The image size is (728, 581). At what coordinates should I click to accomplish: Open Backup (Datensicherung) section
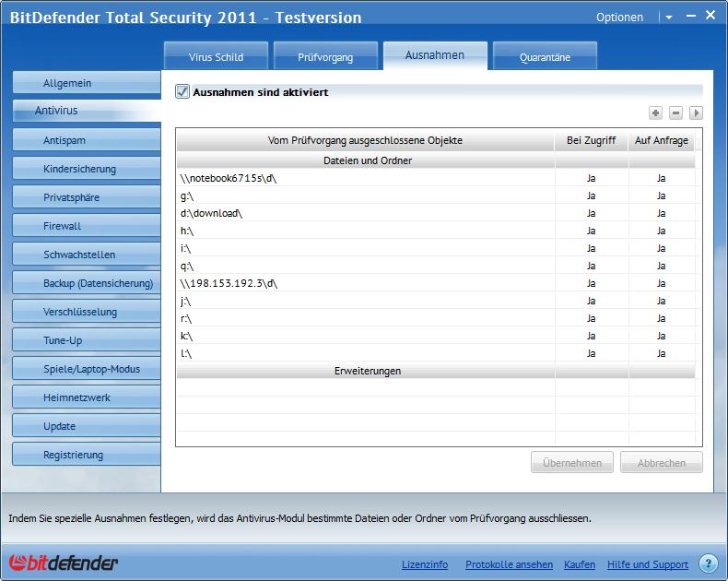click(x=87, y=283)
